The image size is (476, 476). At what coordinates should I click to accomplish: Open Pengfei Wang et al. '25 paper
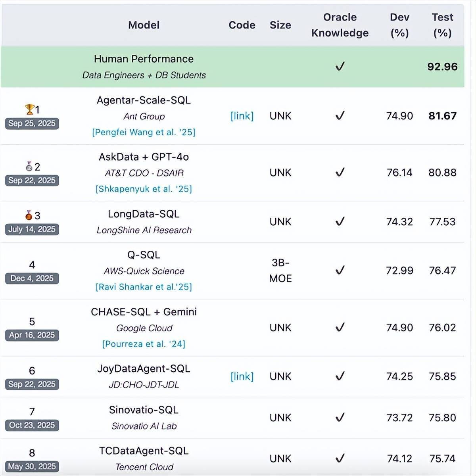pos(144,132)
